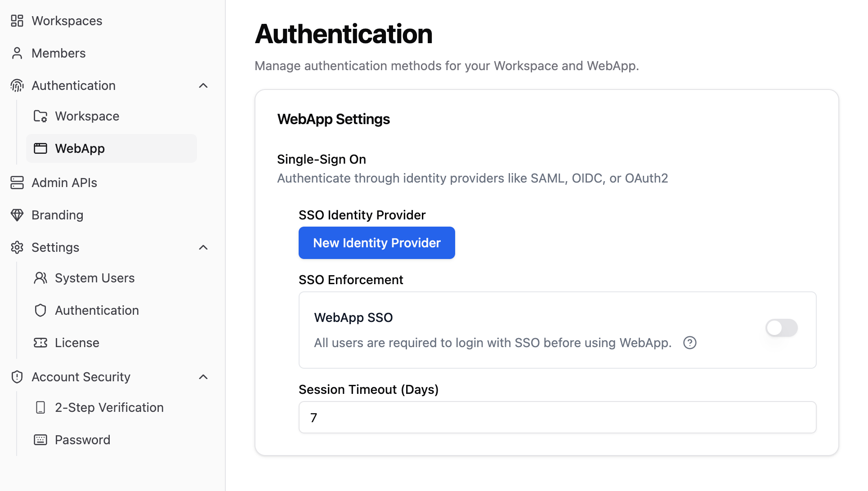Click the Session Timeout days input field
The width and height of the screenshot is (868, 491).
click(557, 417)
